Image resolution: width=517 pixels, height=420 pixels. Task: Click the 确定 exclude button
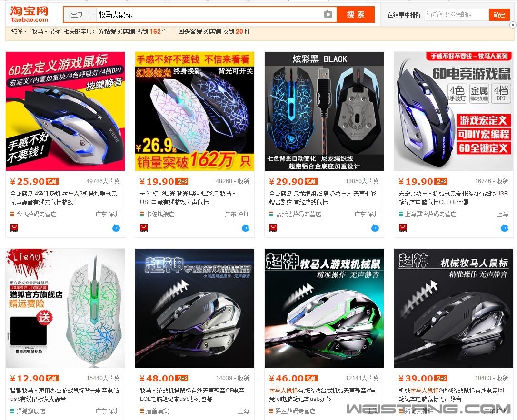499,15
